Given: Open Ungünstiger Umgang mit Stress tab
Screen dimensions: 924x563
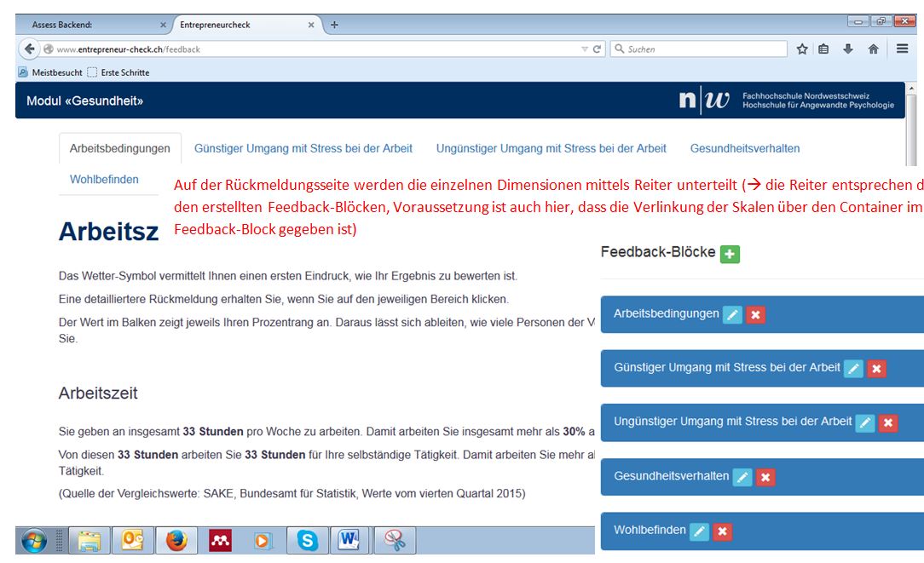Looking at the screenshot, I should 551,148.
